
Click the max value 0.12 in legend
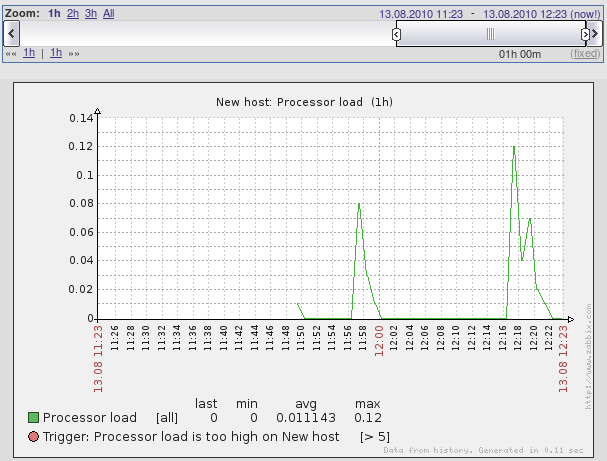(x=368, y=418)
